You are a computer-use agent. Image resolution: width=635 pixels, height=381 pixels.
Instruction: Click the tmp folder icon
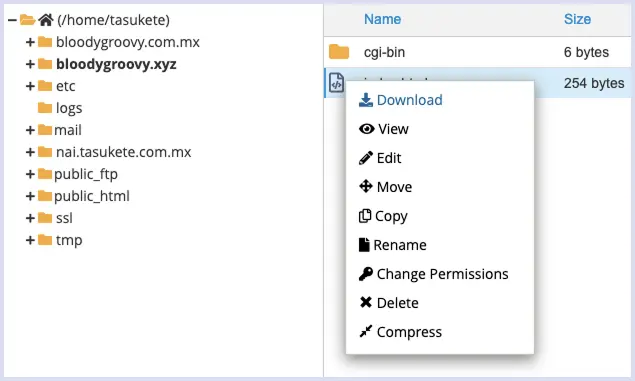click(x=45, y=240)
